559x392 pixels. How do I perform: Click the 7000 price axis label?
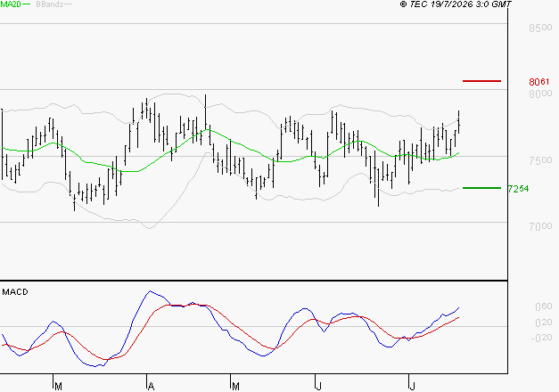pos(540,226)
